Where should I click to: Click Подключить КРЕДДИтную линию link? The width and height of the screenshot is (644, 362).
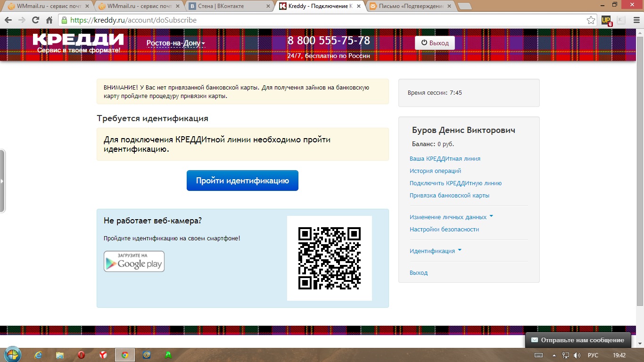point(455,183)
